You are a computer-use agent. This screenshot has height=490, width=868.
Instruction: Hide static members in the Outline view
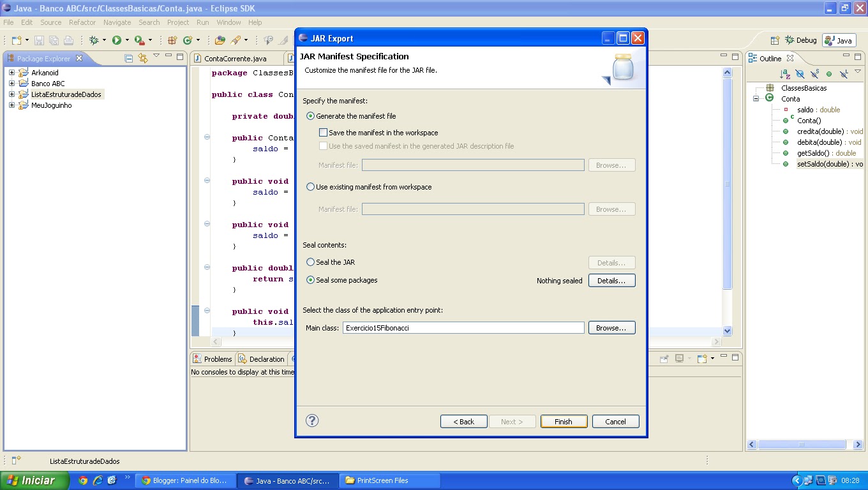(814, 73)
